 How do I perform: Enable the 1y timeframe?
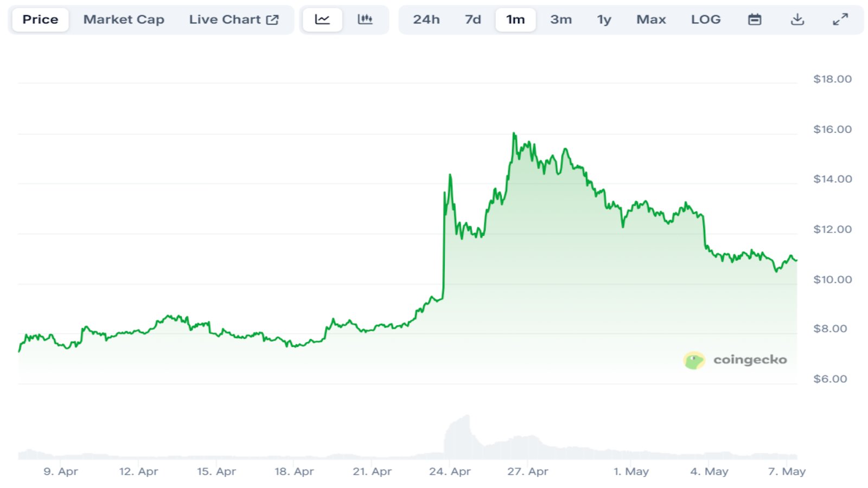point(604,19)
